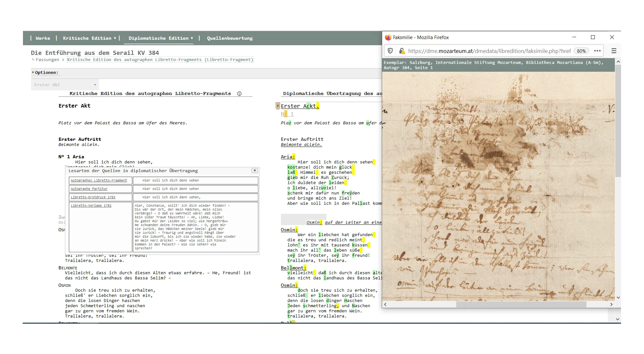
Task: Click the Bellmont: speaker link
Action: coord(293,268)
